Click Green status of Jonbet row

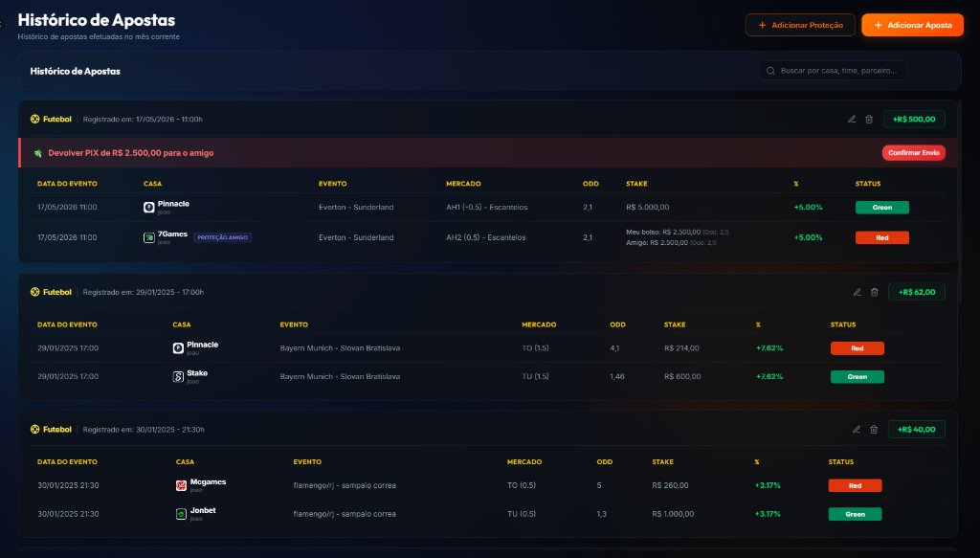(855, 514)
